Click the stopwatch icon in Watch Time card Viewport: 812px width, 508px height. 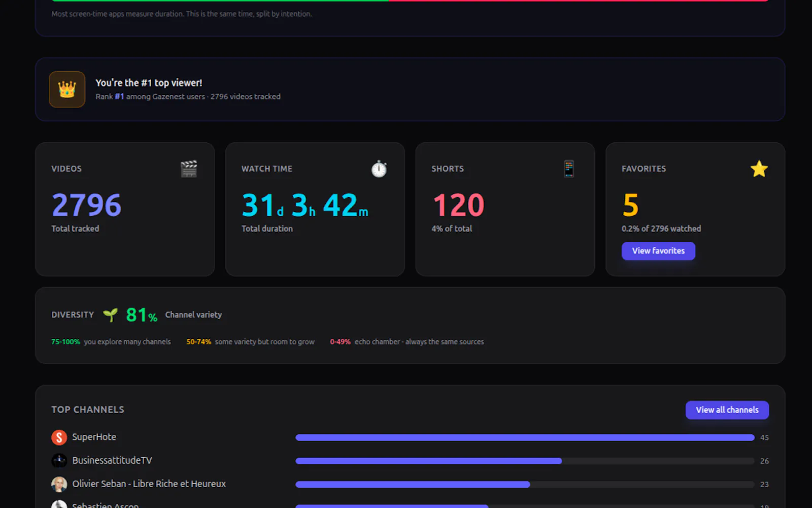point(379,169)
